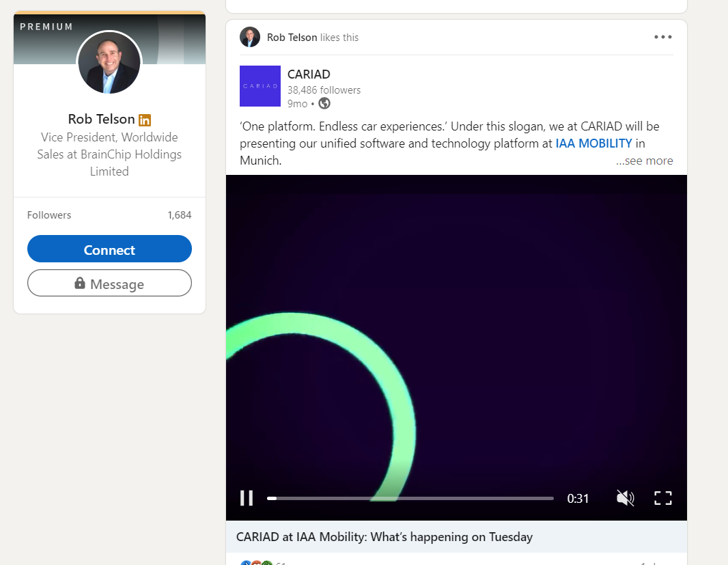Click the LinkedIn premium badge icon
Viewport: 728px width, 565px height.
tap(145, 120)
